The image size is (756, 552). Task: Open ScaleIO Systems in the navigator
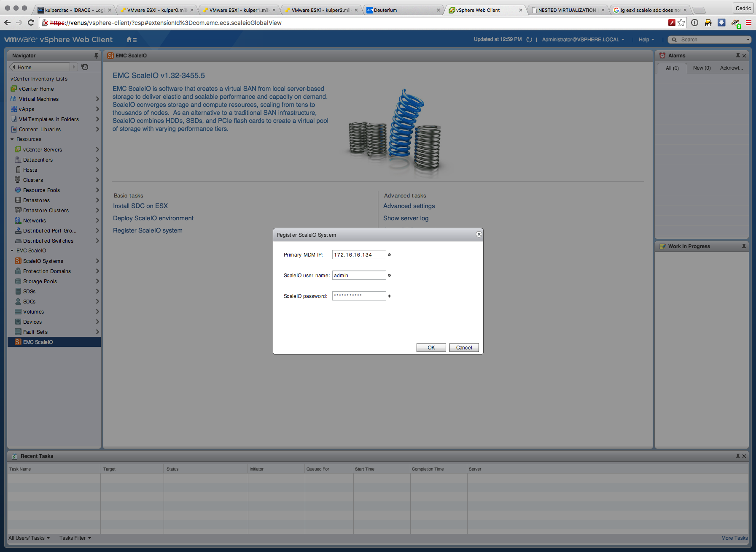coord(43,261)
